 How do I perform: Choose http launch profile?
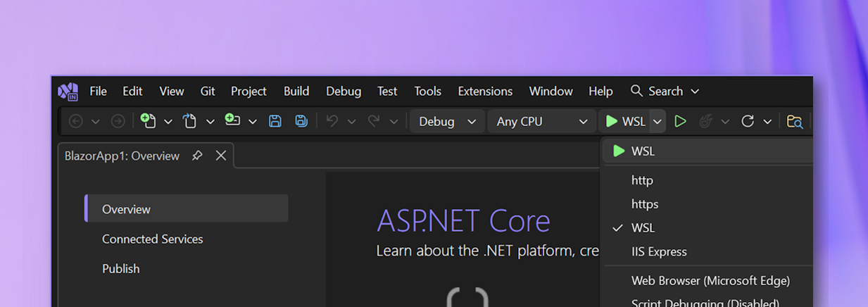coord(707,180)
